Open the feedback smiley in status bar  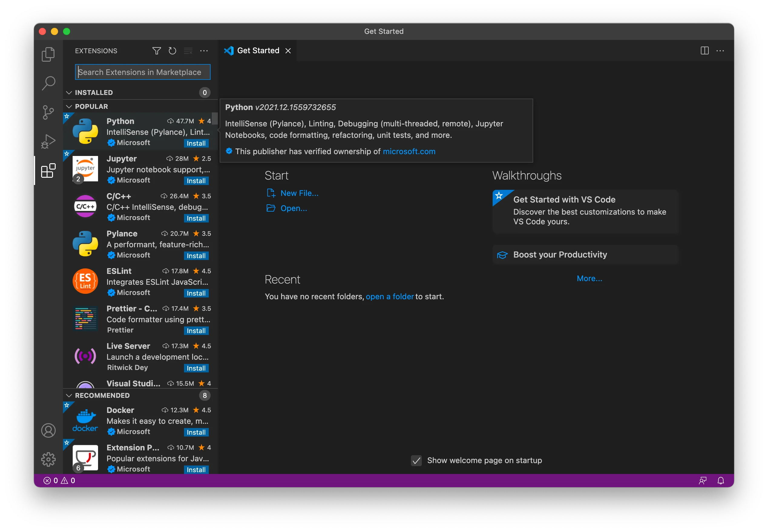pos(703,480)
